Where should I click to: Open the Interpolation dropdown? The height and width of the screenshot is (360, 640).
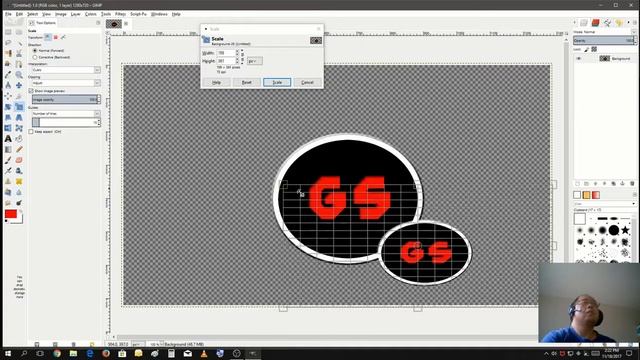click(66, 70)
